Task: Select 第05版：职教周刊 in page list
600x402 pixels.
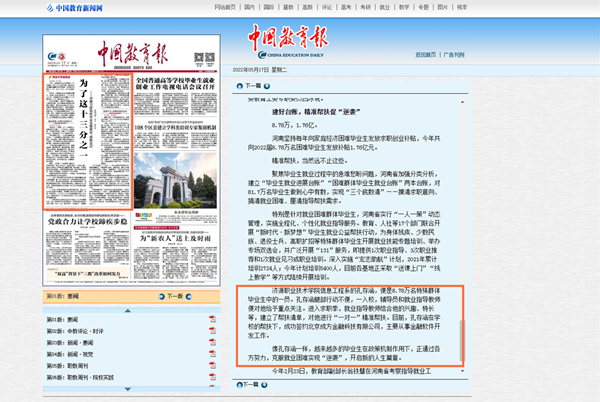Action: 67,366
